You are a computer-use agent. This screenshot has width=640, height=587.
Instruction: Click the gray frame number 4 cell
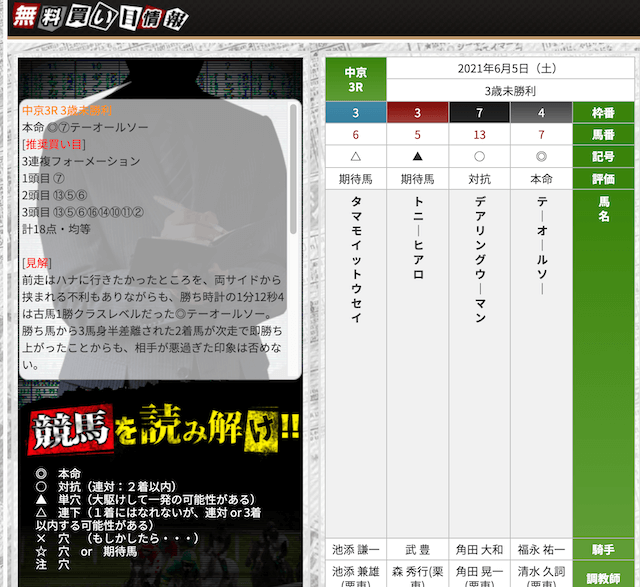click(x=541, y=113)
